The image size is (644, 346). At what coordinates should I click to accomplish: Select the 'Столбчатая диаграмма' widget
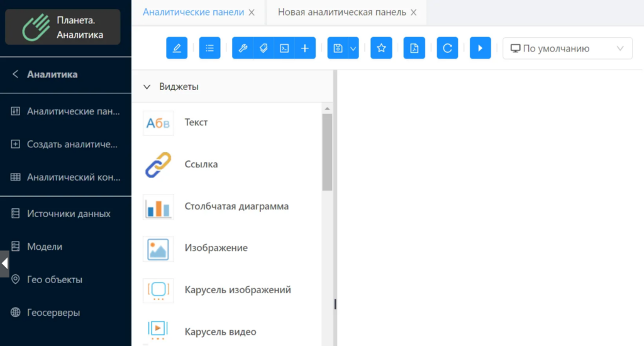coord(236,206)
